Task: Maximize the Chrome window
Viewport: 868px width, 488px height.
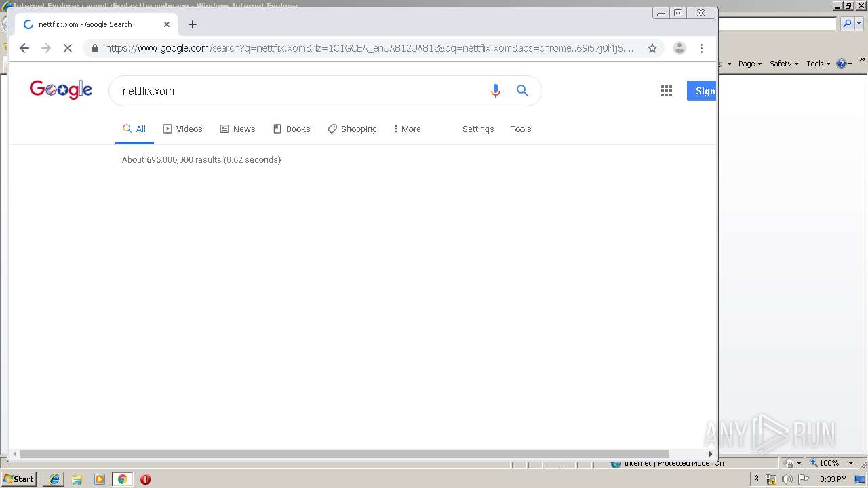Action: (x=677, y=13)
